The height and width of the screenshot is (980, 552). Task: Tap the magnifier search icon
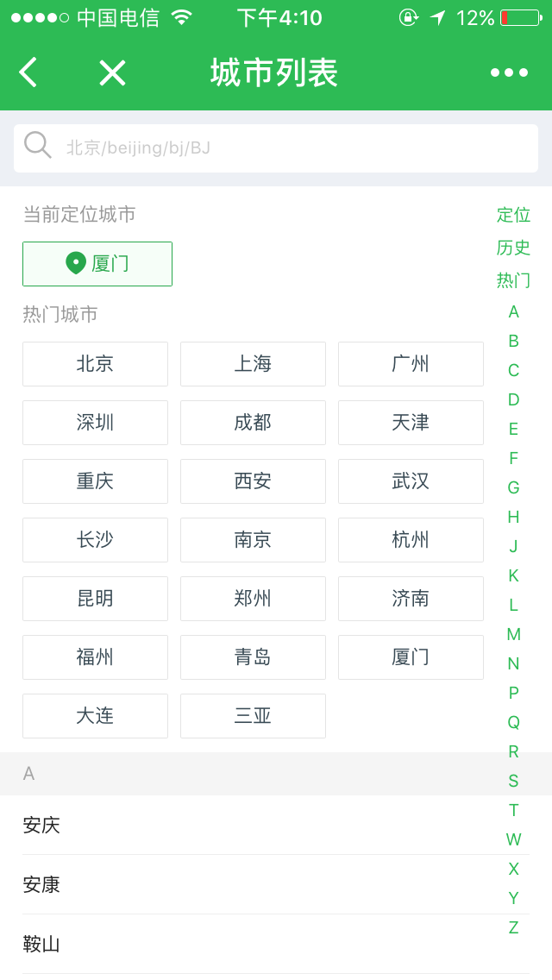click(37, 145)
